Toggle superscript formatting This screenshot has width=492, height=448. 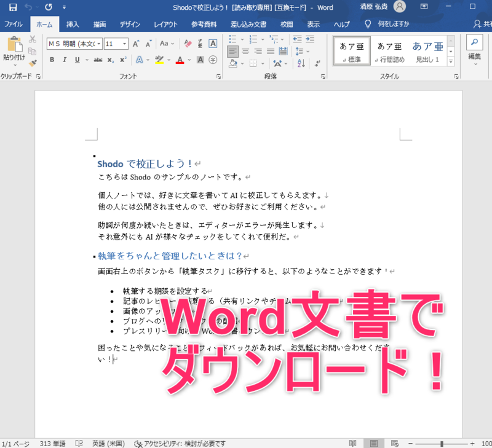[x=123, y=60]
